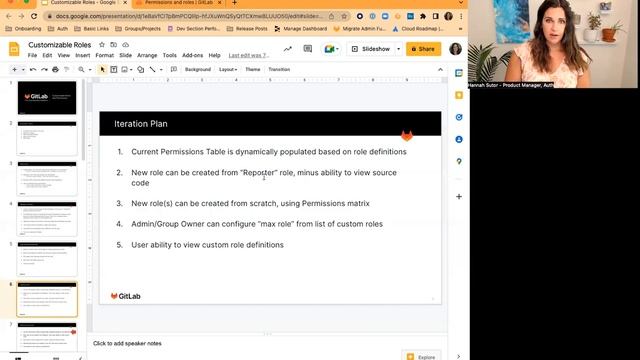
Task: Redo the last action
Action: pos(44,69)
